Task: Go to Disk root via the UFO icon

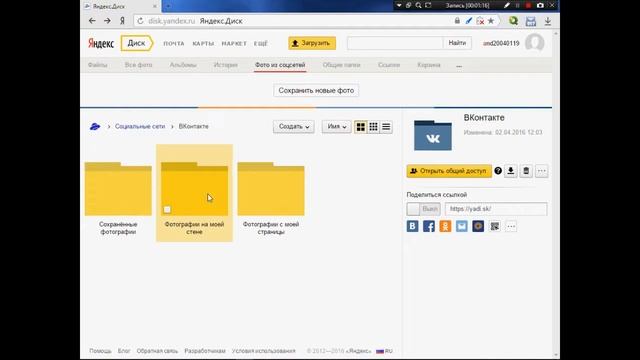Action: (95, 127)
